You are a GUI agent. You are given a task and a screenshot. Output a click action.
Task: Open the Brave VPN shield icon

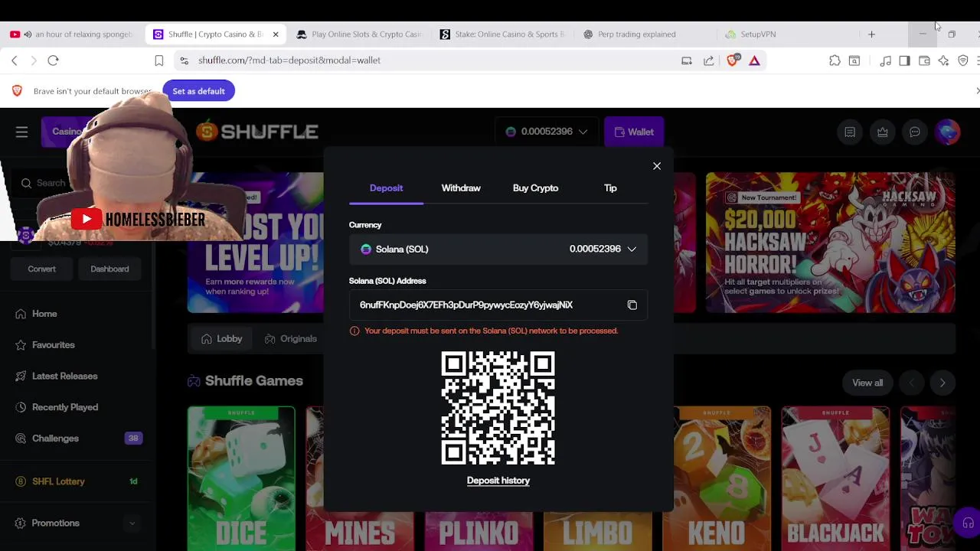click(x=963, y=60)
